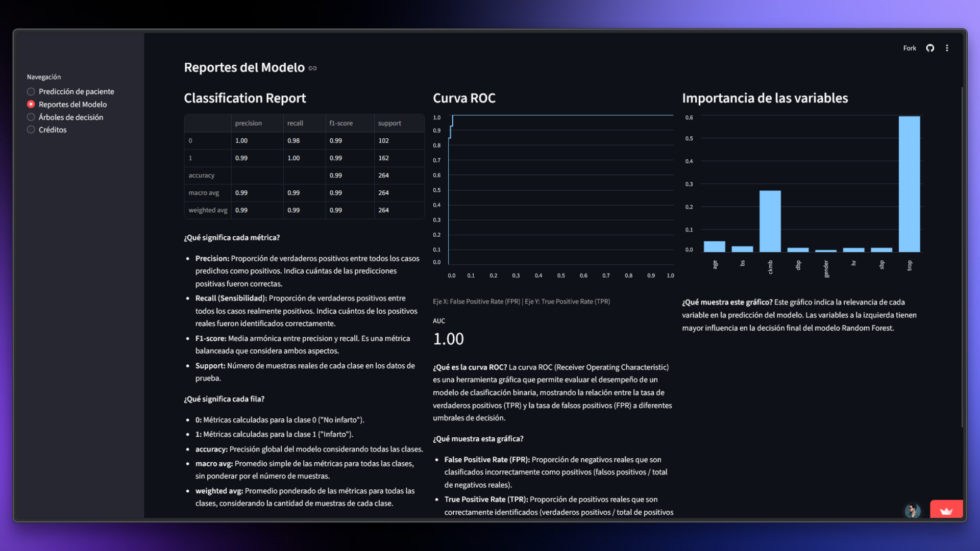
Task: Click the Importancia de las variables title
Action: (765, 98)
